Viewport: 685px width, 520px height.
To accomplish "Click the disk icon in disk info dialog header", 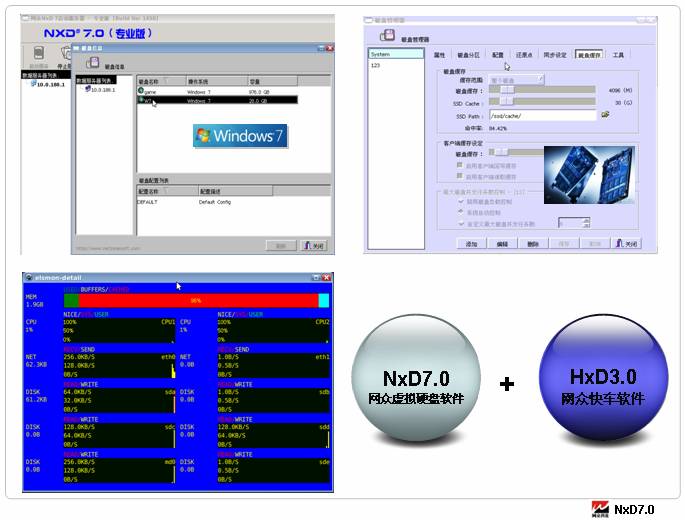I will point(92,63).
